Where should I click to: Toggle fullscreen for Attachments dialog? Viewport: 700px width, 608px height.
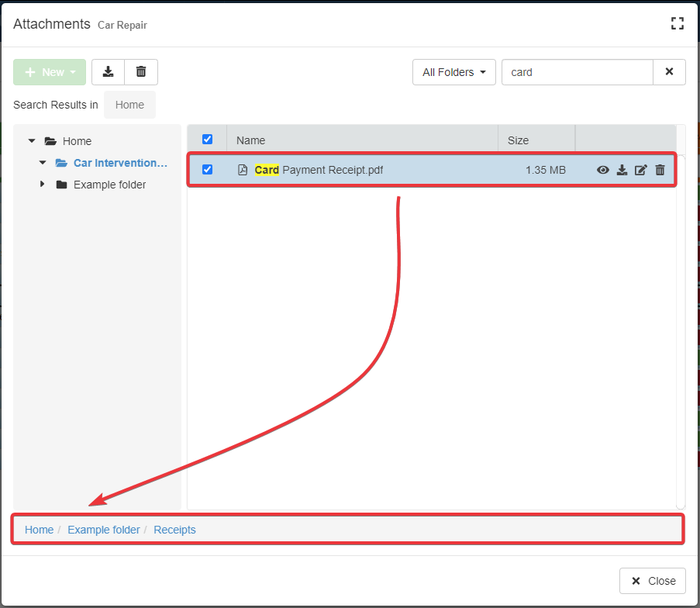(x=677, y=23)
